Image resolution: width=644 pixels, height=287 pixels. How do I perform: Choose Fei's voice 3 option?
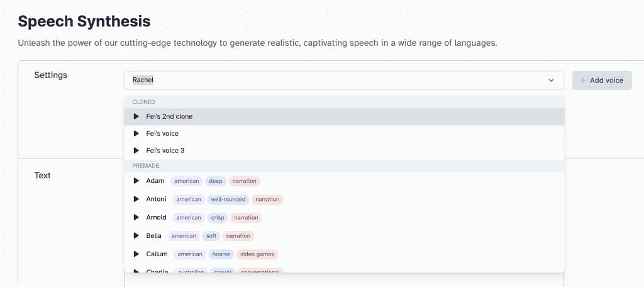[165, 151]
